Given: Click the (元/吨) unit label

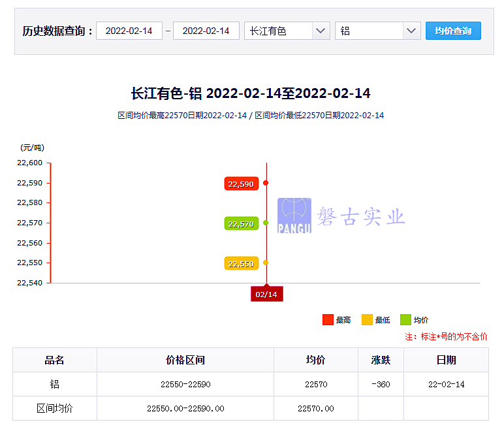Looking at the screenshot, I should pos(32,148).
